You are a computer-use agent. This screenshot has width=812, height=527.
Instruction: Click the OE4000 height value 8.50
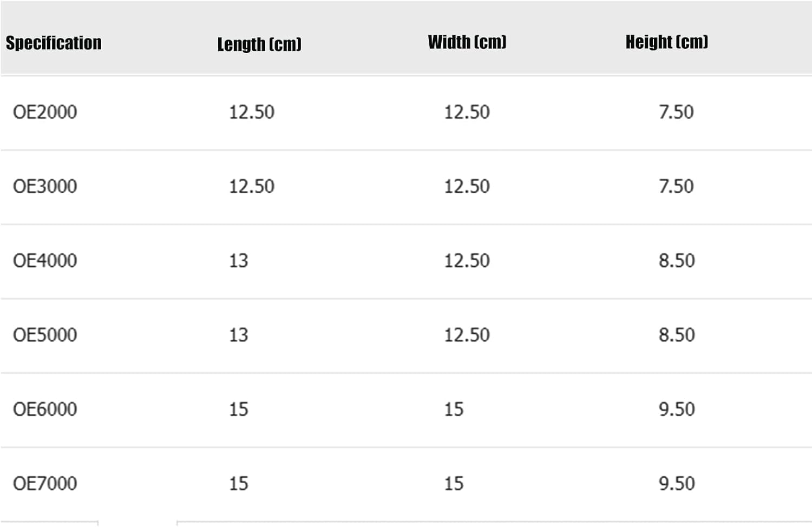click(677, 260)
